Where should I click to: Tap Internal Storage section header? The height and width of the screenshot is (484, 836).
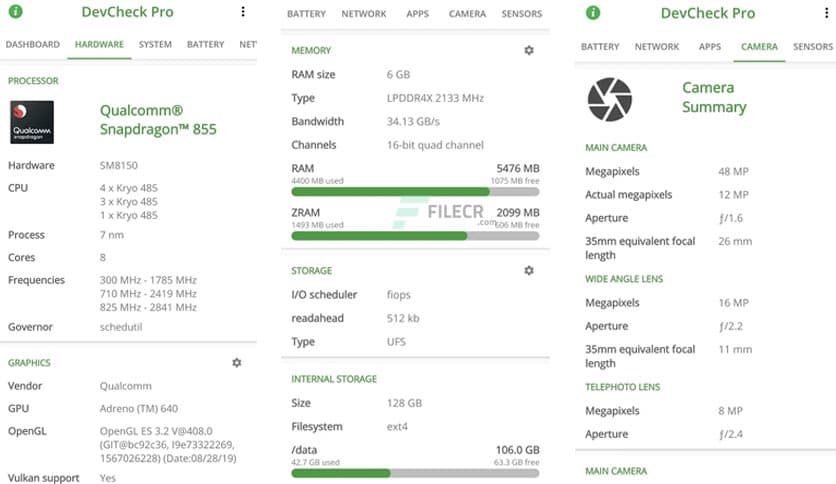click(334, 379)
